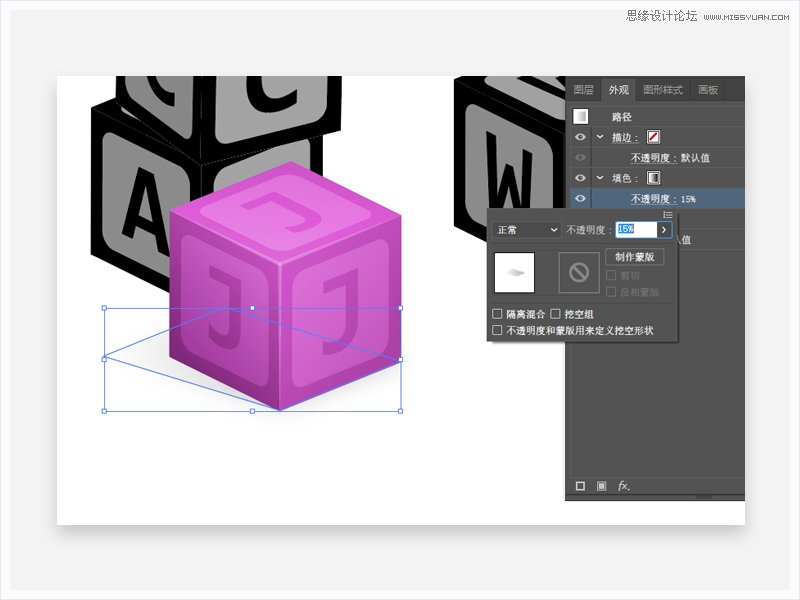Toggle visibility eye for 描边 stroke
The image size is (800, 600).
580,137
